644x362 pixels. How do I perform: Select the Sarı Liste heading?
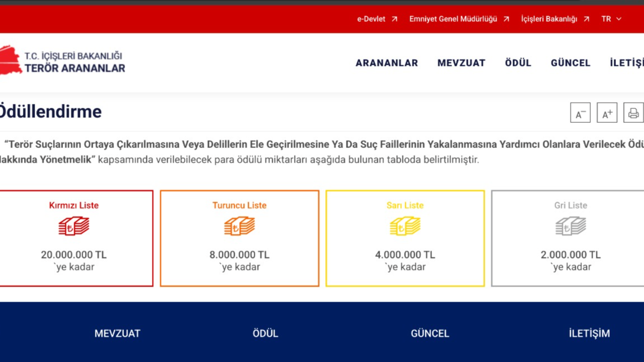[x=405, y=205]
